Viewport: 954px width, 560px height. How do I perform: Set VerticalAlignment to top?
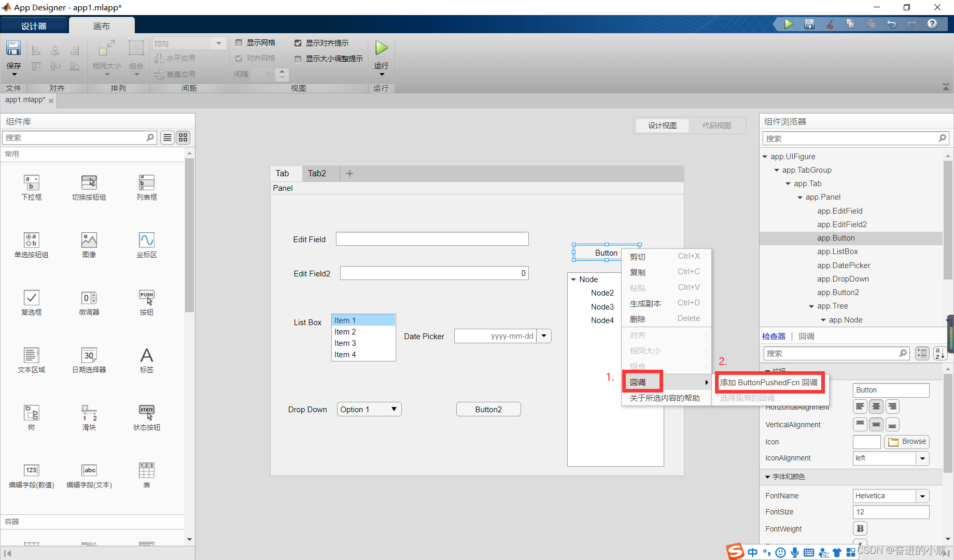pyautogui.click(x=860, y=425)
